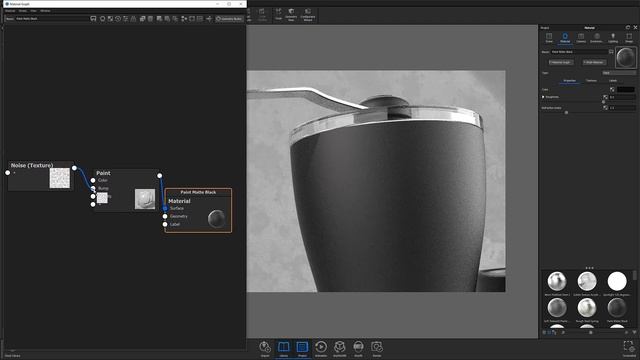This screenshot has width=640, height=360.
Task: Undock the Project panel with the float icon
Action: tap(628, 27)
